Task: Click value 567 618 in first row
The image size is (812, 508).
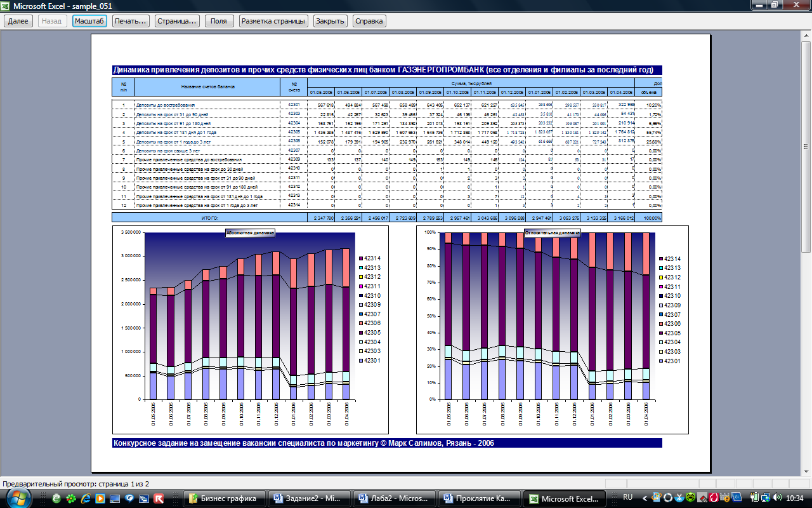Action: tap(325, 105)
